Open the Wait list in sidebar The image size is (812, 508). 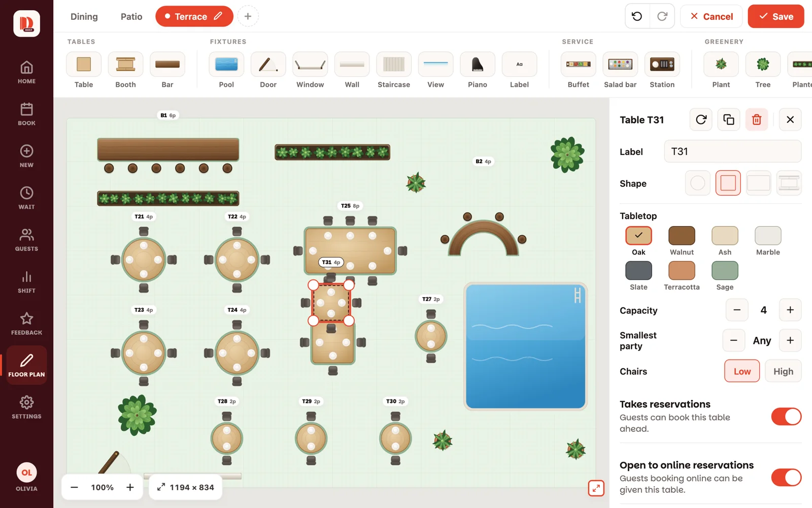point(26,198)
